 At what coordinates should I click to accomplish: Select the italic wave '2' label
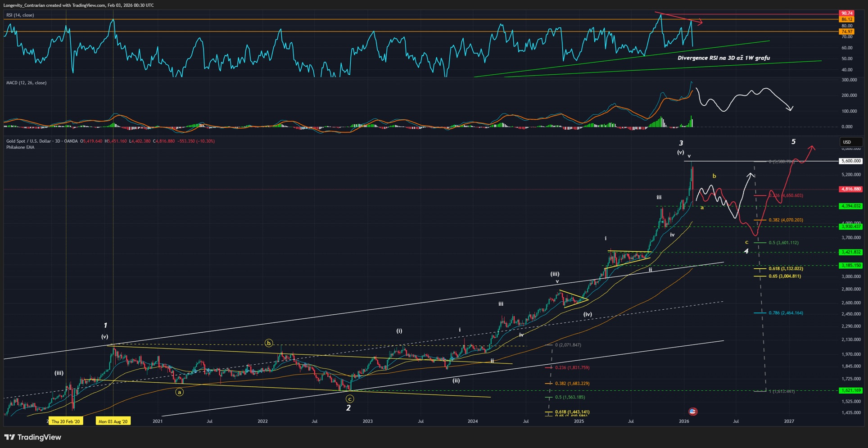pyautogui.click(x=348, y=408)
